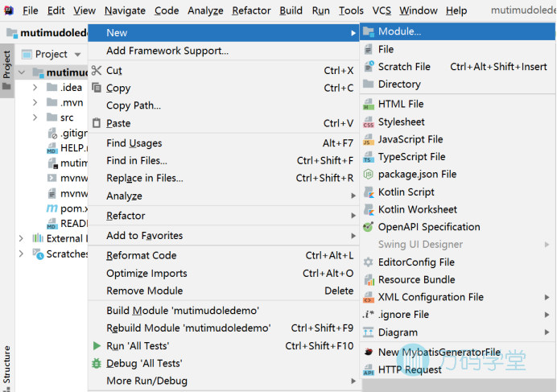Open the Window menu

(x=418, y=10)
